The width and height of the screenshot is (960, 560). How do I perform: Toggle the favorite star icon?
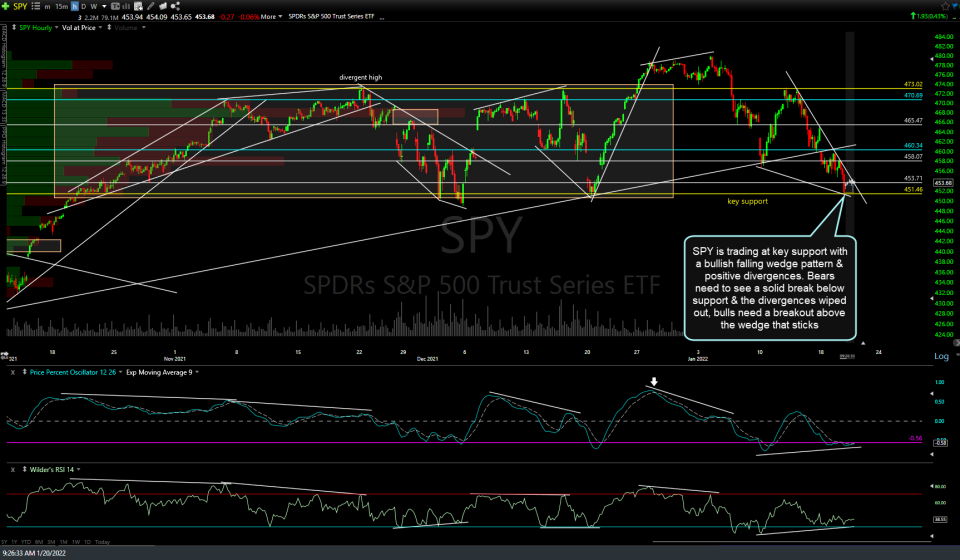pyautogui.click(x=945, y=6)
